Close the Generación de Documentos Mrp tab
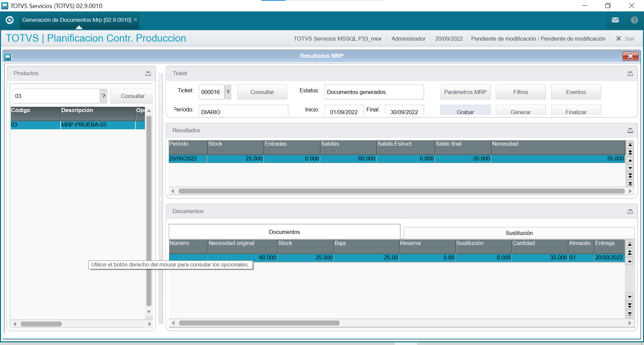644x345 pixels. click(136, 20)
